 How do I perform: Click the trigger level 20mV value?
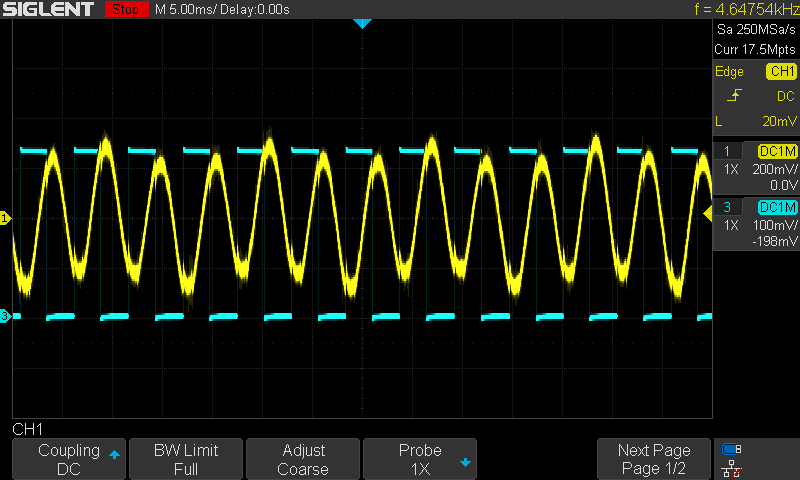coord(779,121)
